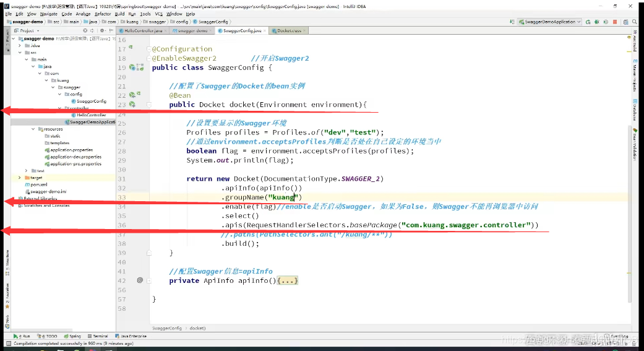This screenshot has width=644, height=351.
Task: Hide the Project panel with the hide icon
Action: click(x=111, y=30)
